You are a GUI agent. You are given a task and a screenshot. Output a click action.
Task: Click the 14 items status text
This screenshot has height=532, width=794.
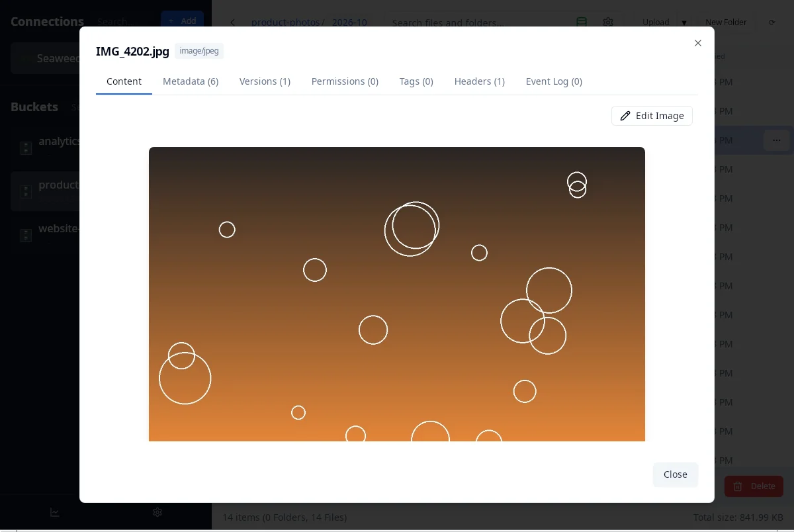[x=285, y=517]
